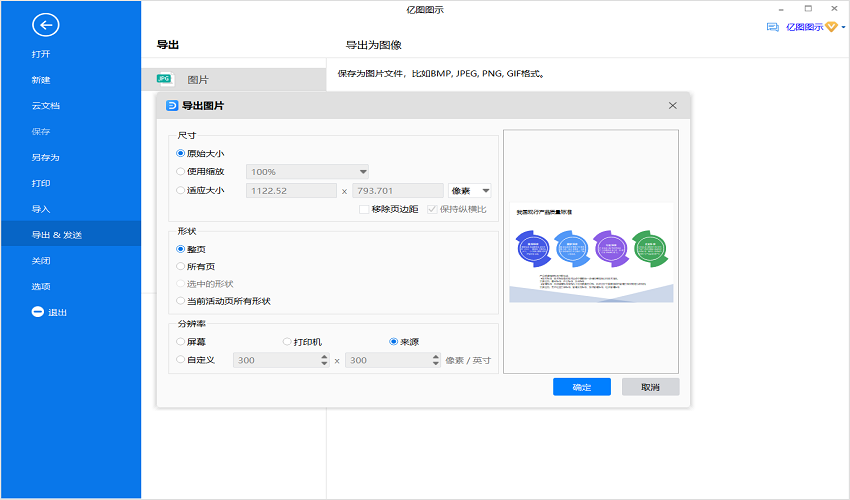Image resolution: width=850 pixels, height=500 pixels.
Task: Click the 亿图图示 account link
Action: click(x=804, y=27)
